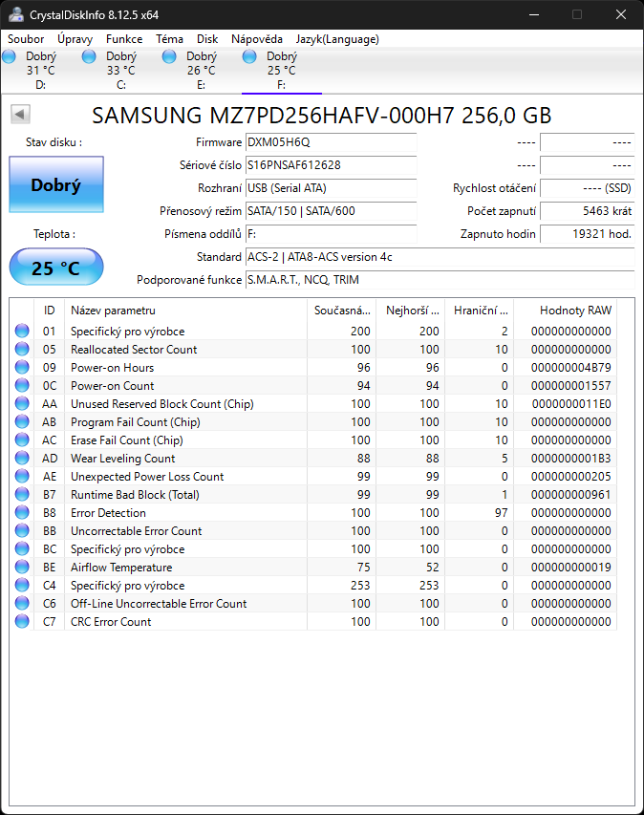The width and height of the screenshot is (644, 815).
Task: Open the Disk menu
Action: pos(207,39)
